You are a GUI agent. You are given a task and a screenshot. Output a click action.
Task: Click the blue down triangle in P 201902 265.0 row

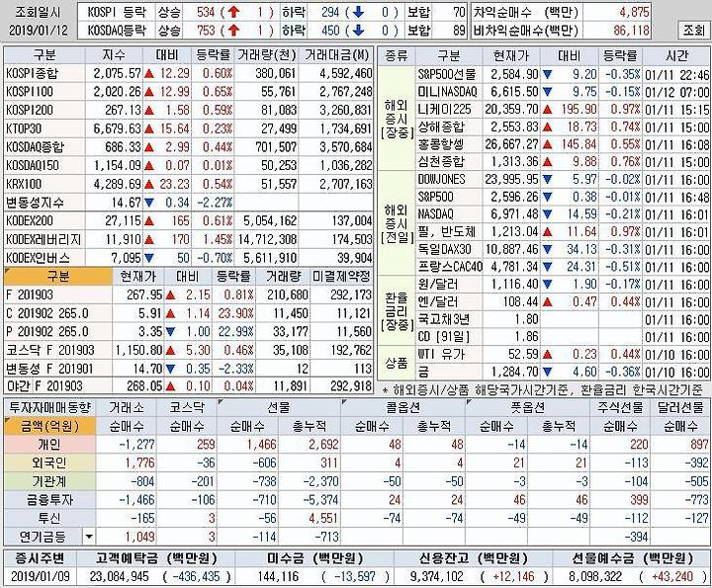170,332
